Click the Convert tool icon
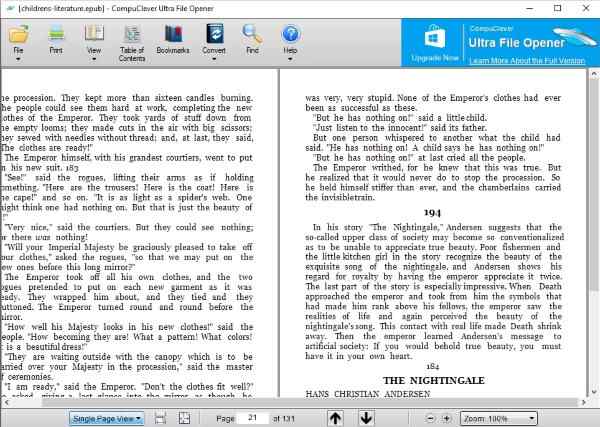 (x=214, y=34)
